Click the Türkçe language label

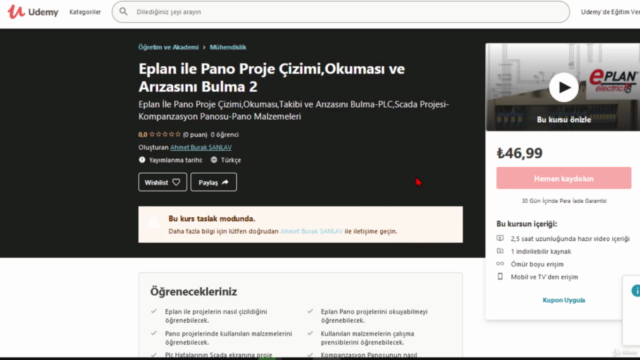point(231,160)
